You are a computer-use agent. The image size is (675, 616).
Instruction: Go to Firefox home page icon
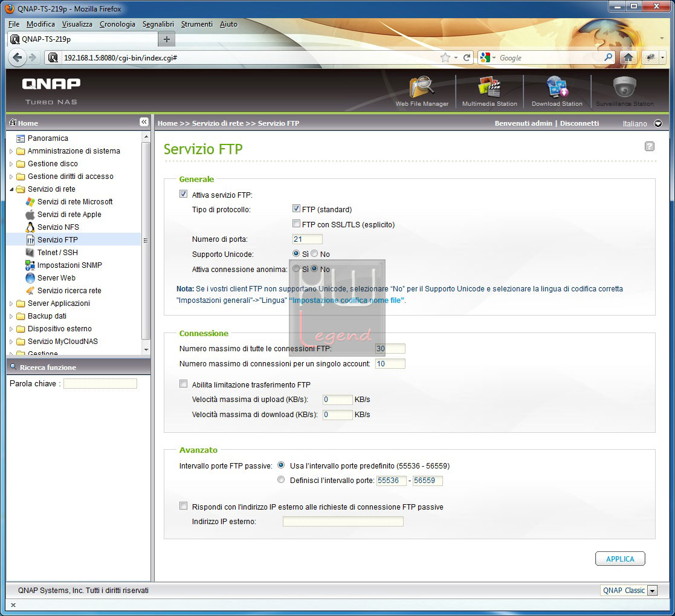(628, 57)
